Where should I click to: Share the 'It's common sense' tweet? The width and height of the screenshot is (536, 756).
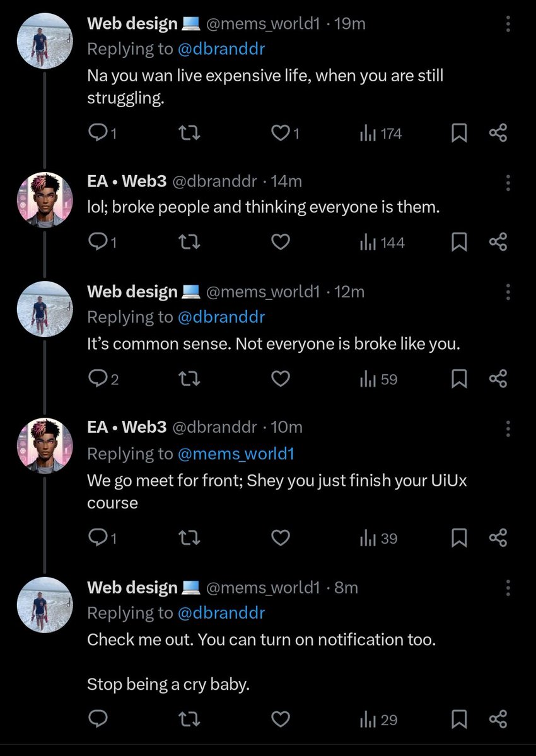498,379
